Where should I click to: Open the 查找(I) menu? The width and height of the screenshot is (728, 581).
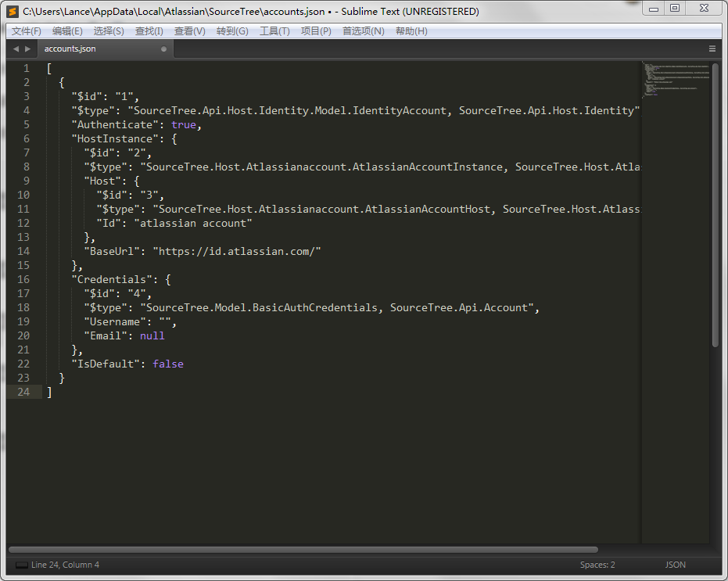pos(149,31)
